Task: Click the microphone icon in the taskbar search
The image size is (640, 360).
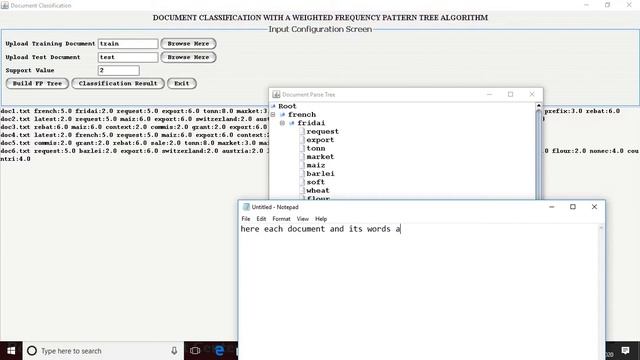Action: (x=174, y=351)
